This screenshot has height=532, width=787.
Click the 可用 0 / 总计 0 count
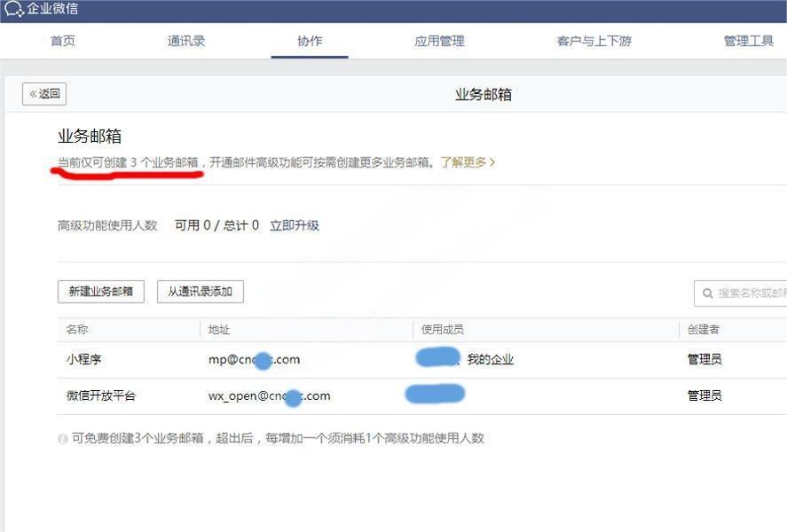tap(216, 225)
